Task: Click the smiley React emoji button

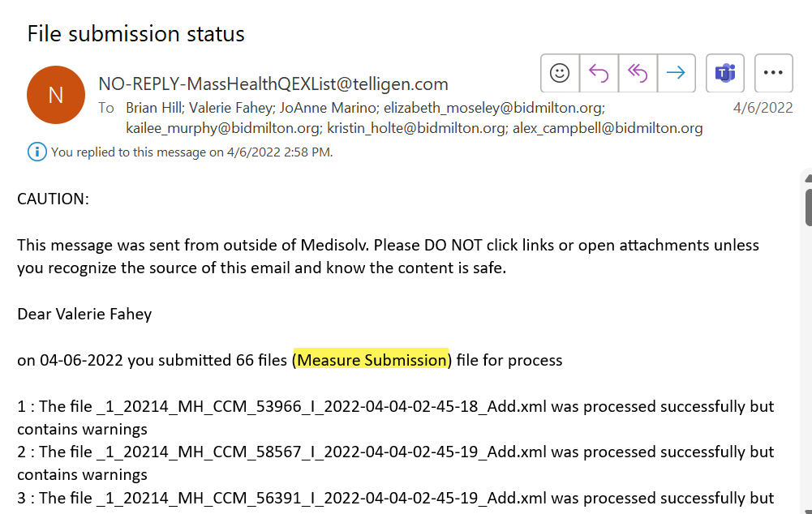Action: (560, 73)
